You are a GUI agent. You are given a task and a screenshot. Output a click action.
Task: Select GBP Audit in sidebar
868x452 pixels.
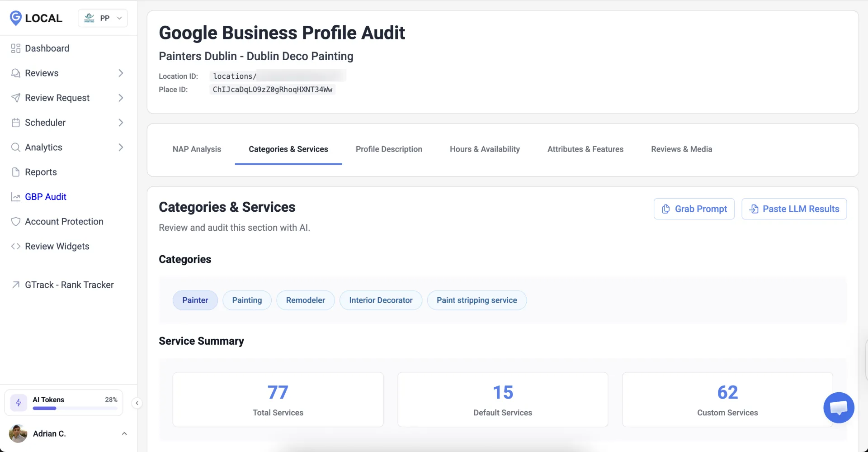click(x=46, y=197)
